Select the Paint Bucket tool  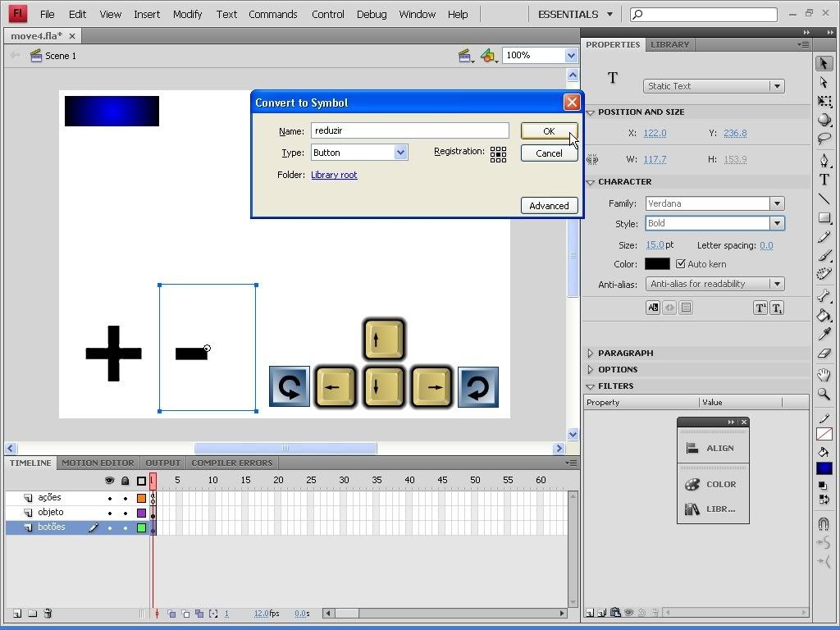(x=824, y=316)
